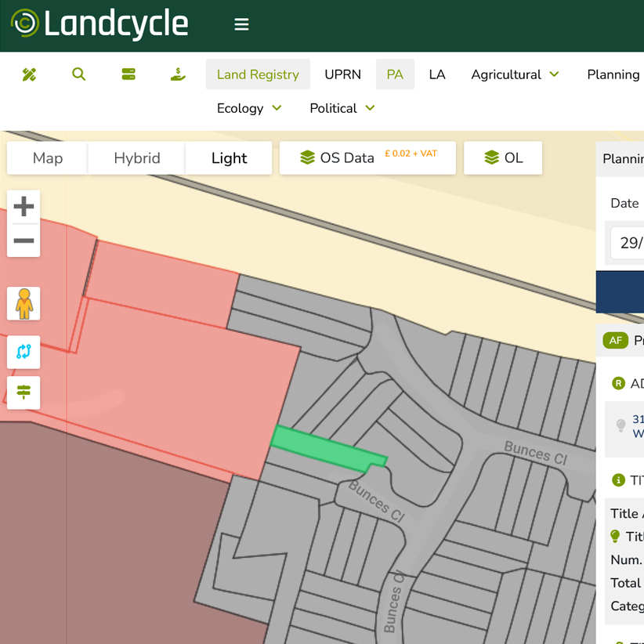Click the green R badge icon
This screenshot has height=644, width=644.
pos(618,383)
